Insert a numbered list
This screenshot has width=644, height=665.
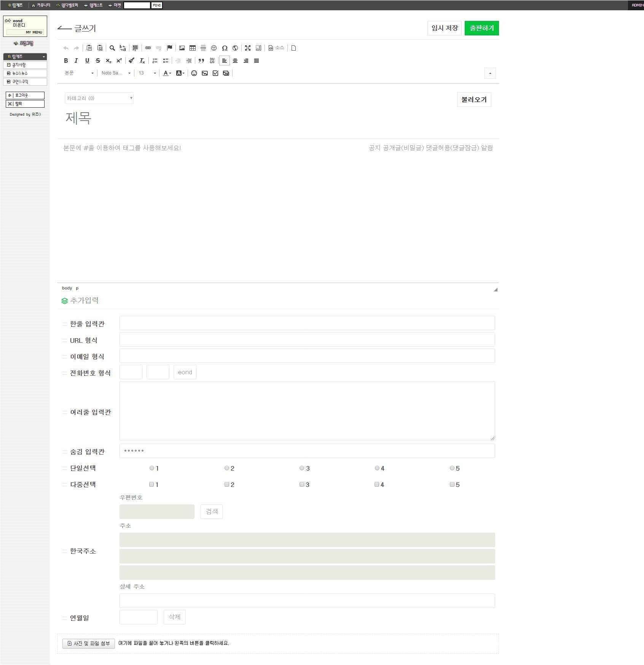[x=155, y=60]
